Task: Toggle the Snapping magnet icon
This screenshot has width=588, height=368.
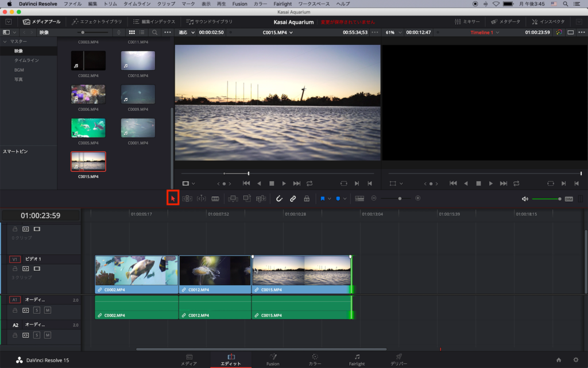Action: coord(279,198)
